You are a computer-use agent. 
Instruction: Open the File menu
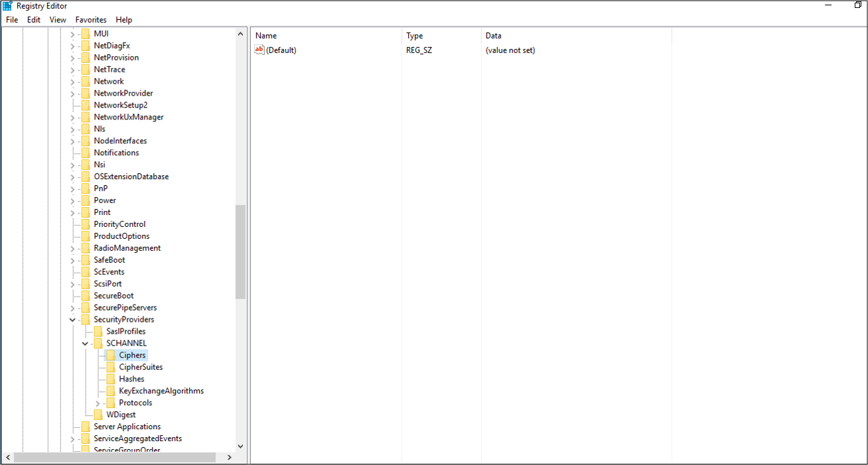point(12,20)
